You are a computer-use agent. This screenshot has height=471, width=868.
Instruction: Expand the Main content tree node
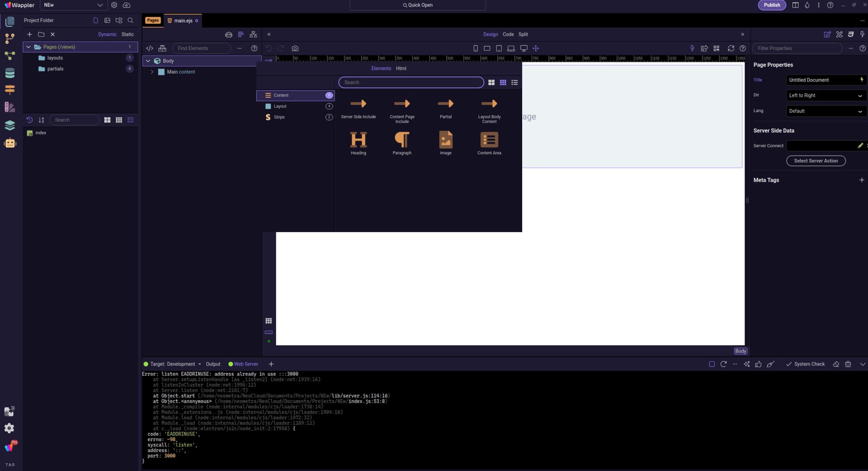[x=152, y=72]
